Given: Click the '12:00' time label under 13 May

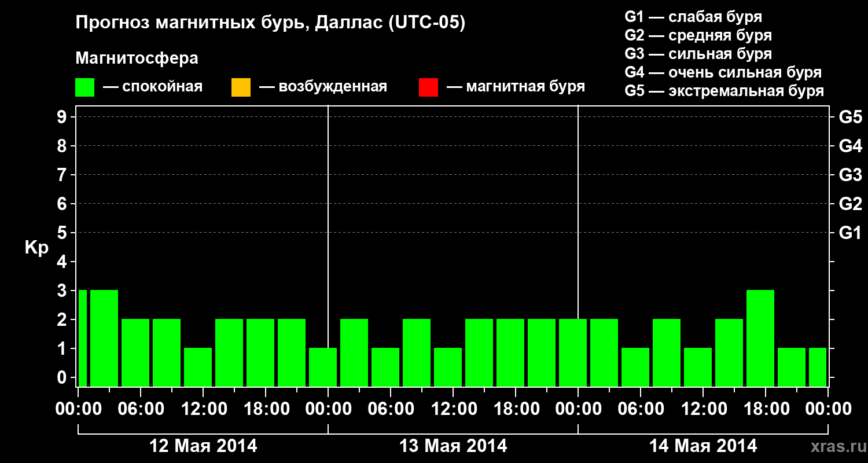Looking at the screenshot, I should tap(453, 409).
